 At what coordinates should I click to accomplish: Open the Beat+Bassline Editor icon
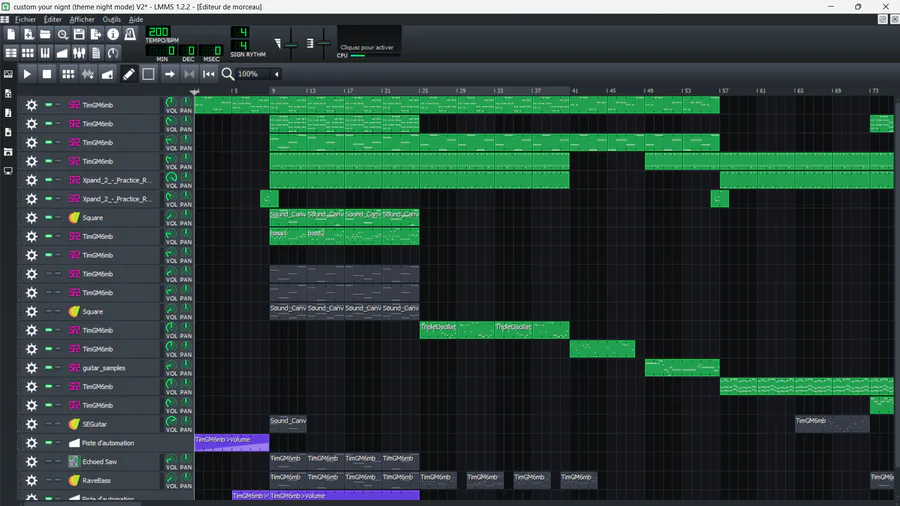click(28, 53)
